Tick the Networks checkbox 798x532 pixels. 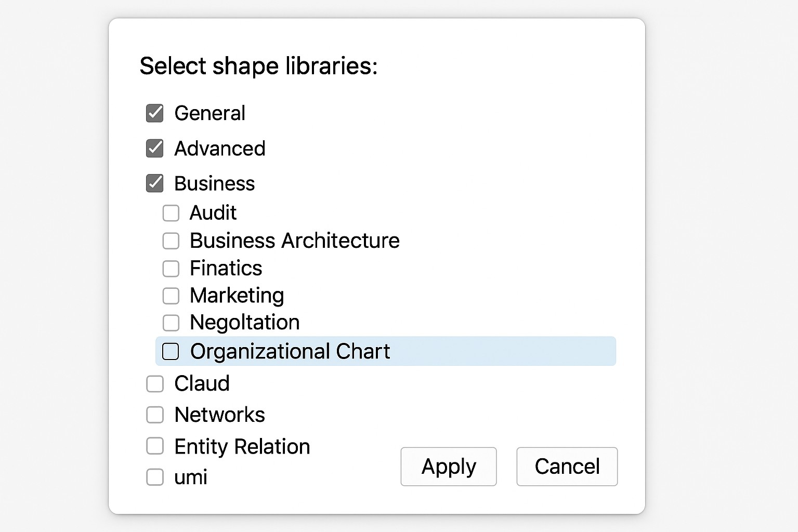pos(155,415)
